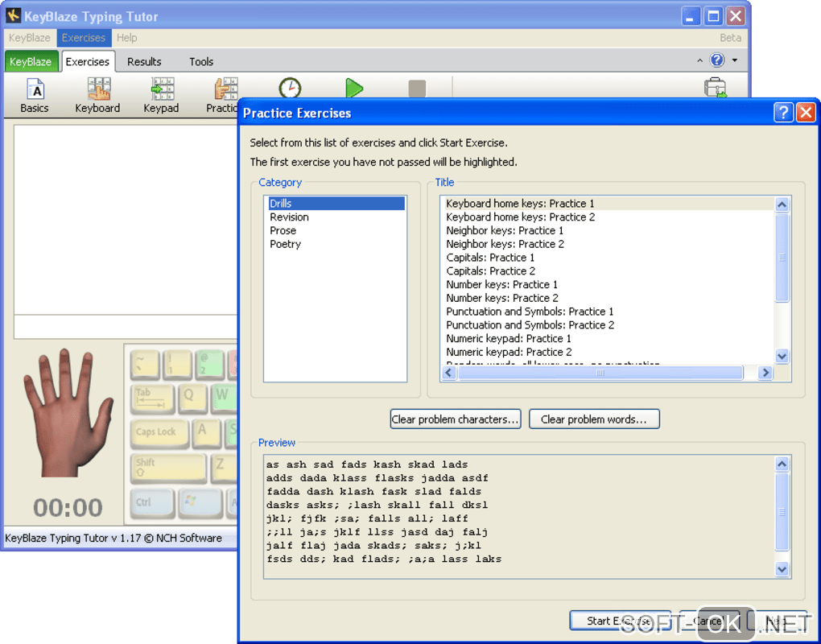Select Keyboard home keys: Practice 2

coord(608,217)
